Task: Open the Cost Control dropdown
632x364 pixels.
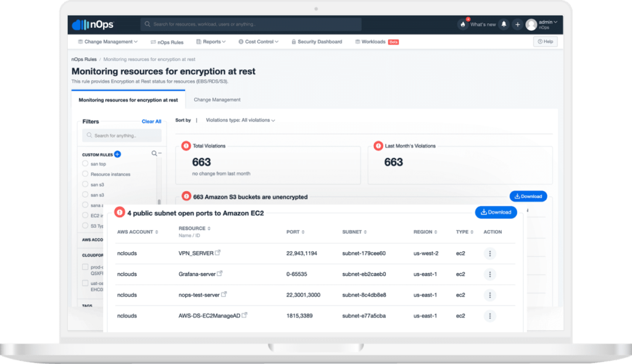Action: point(258,41)
